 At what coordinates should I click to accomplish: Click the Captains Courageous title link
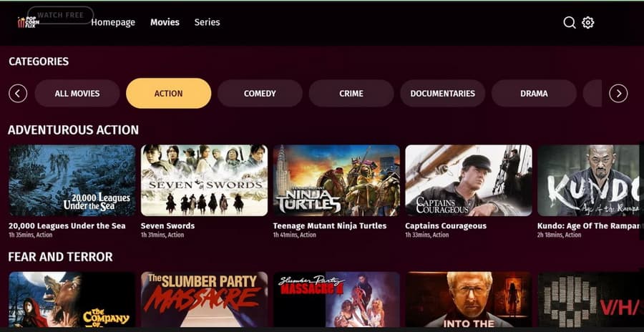(x=446, y=226)
